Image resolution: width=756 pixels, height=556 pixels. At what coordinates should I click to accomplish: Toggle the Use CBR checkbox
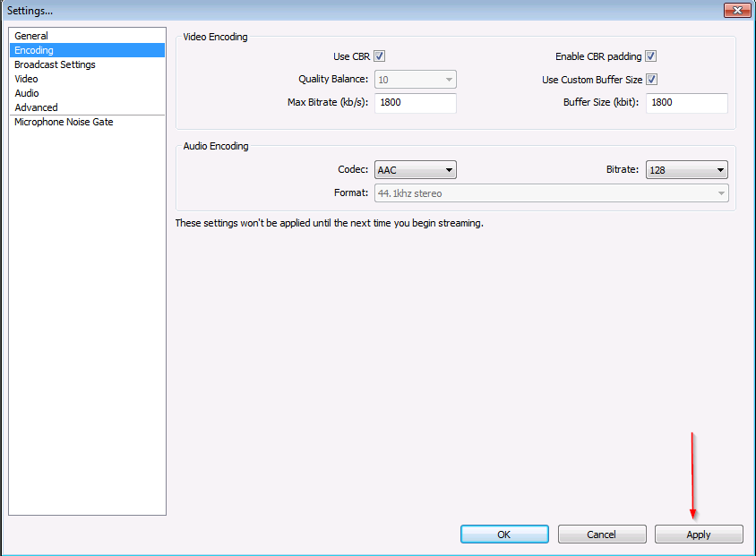tap(380, 56)
